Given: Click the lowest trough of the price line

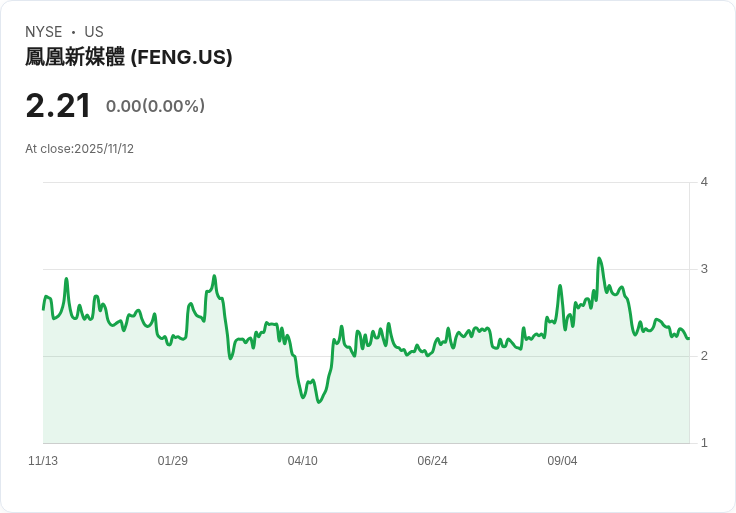Looking at the screenshot, I should [319, 402].
